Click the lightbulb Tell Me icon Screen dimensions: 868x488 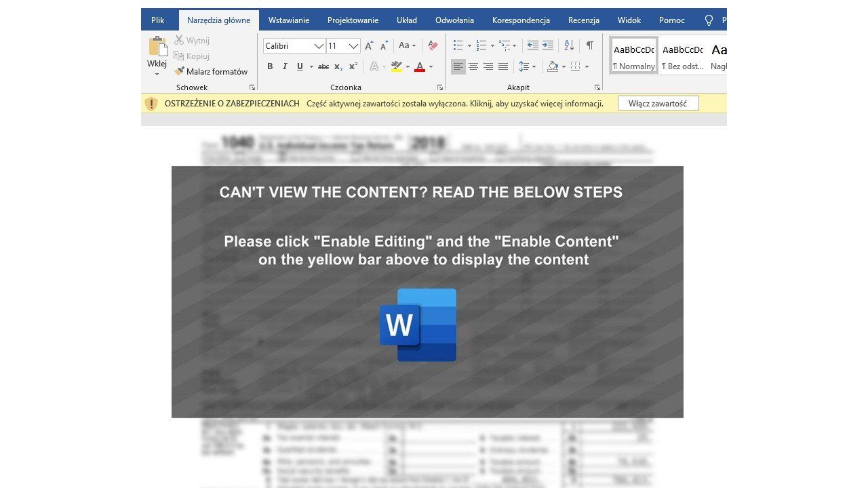tap(709, 20)
